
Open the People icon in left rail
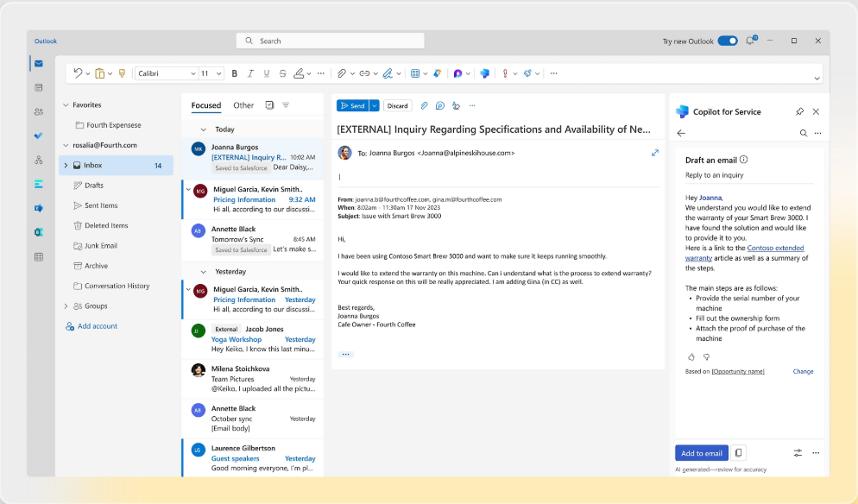click(38, 111)
